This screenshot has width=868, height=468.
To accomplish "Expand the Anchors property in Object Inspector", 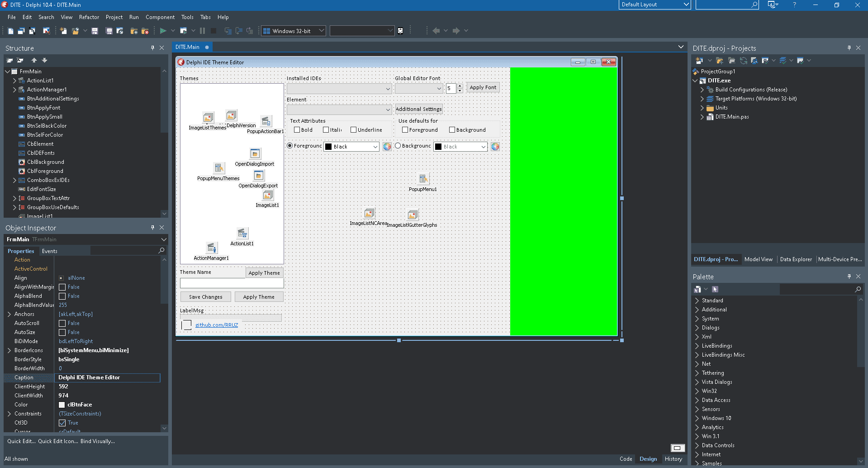I will [x=9, y=314].
